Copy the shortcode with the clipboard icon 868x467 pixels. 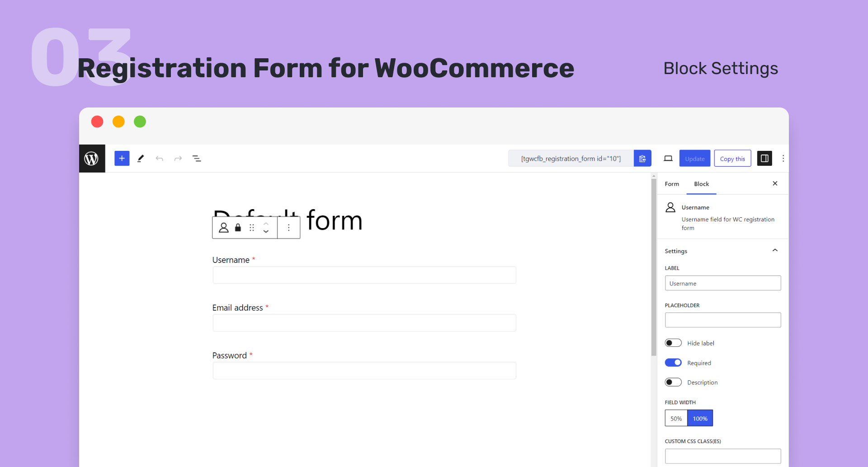click(642, 159)
